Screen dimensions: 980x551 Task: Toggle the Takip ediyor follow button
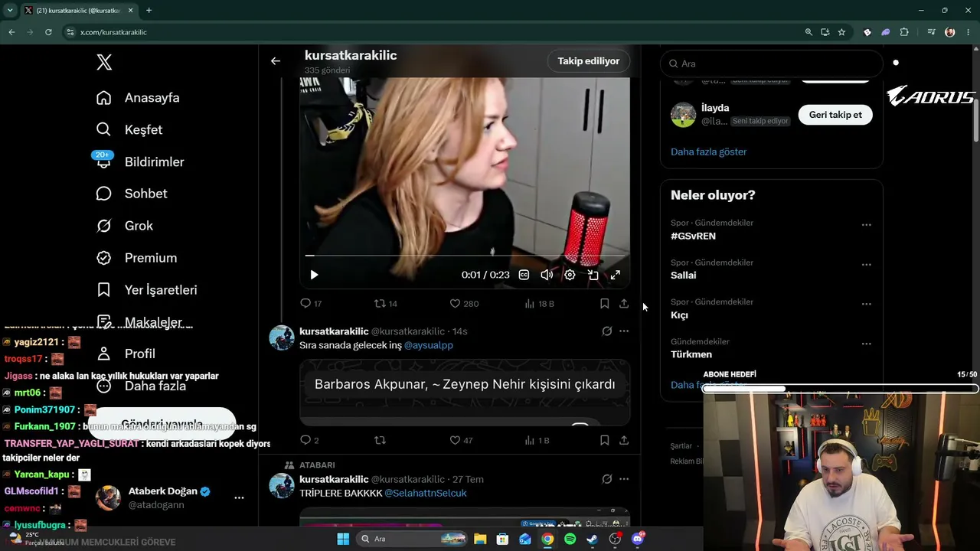point(588,61)
